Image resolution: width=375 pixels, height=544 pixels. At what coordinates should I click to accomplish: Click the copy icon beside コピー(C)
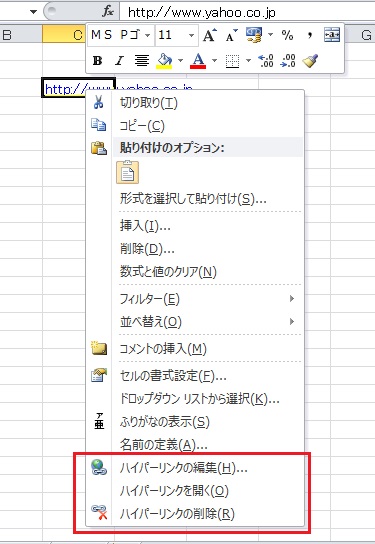pos(99,125)
